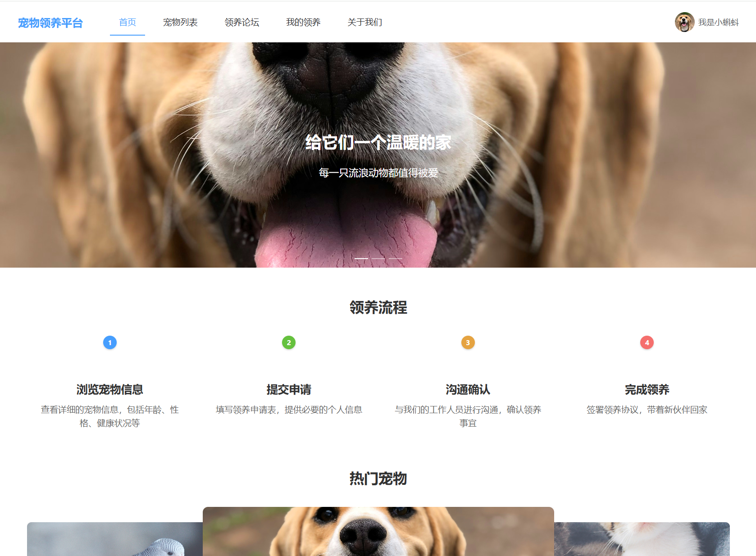Screen dimensions: 756x556
Task: Click the user avatar dog icon
Action: pos(684,22)
